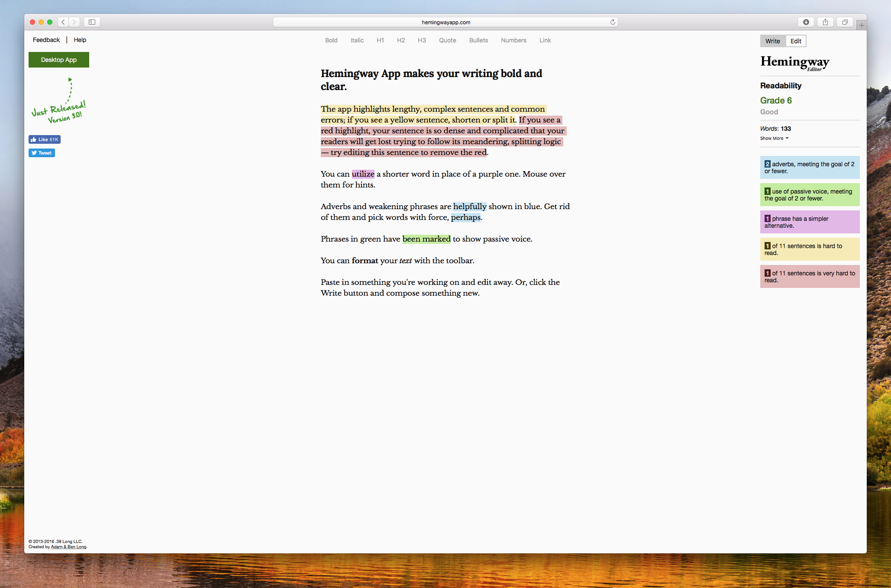
Task: Click the last paragraph starting with Paste in
Action: (x=440, y=288)
